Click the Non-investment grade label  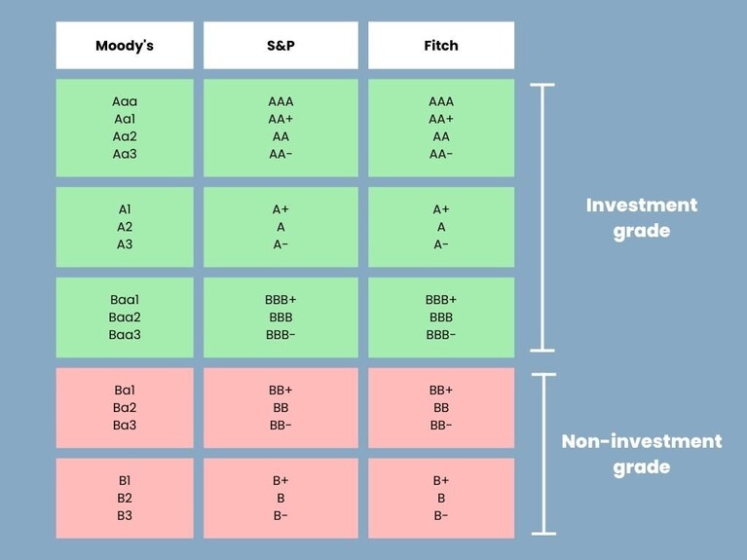(x=642, y=454)
